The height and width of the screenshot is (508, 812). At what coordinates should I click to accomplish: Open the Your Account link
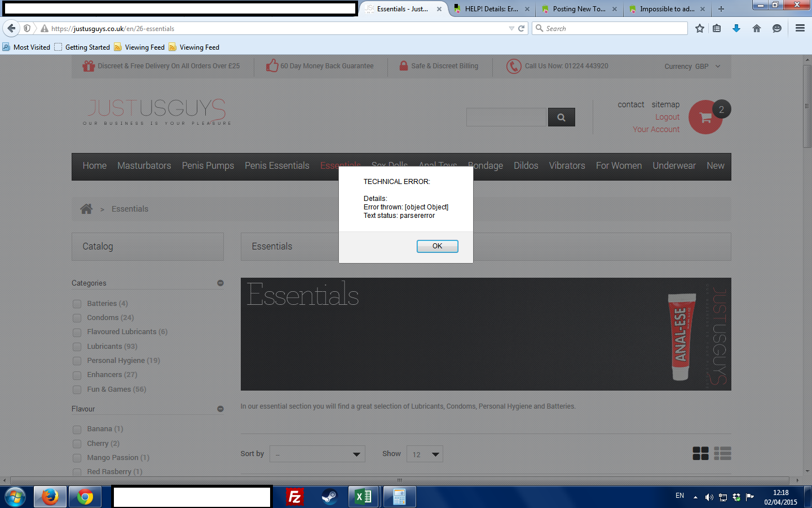[656, 129]
